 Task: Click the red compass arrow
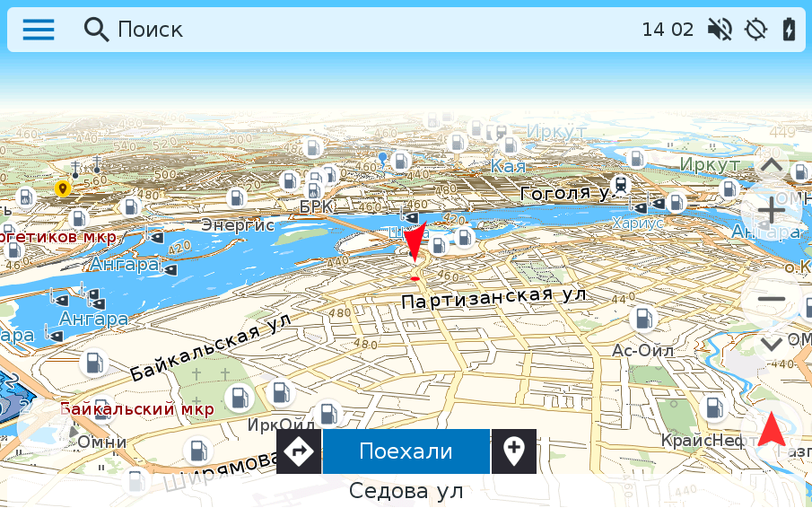coord(772,429)
